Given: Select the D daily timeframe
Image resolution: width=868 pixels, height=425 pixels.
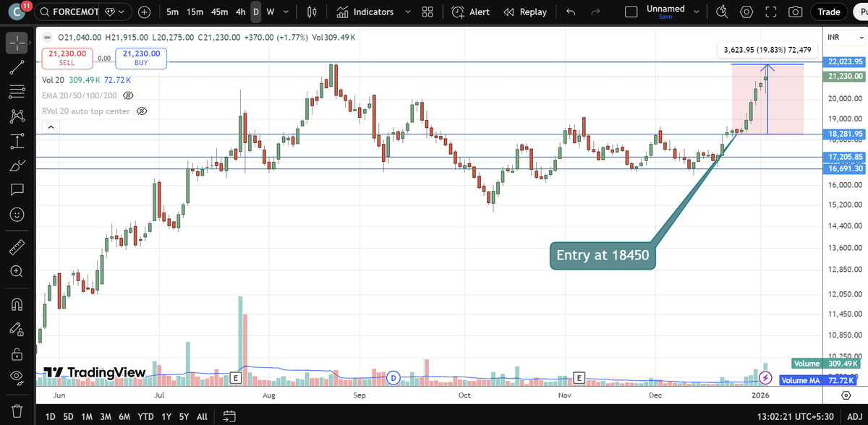Looking at the screenshot, I should coord(256,12).
